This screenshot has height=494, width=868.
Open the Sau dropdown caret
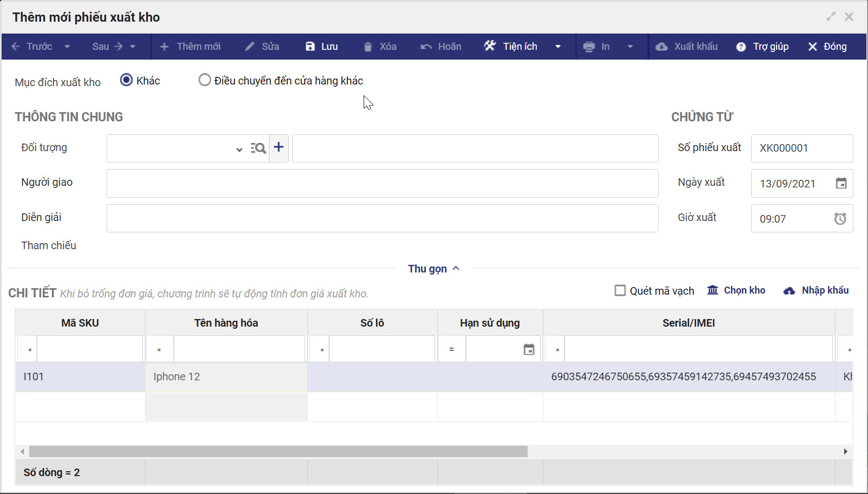coord(133,47)
